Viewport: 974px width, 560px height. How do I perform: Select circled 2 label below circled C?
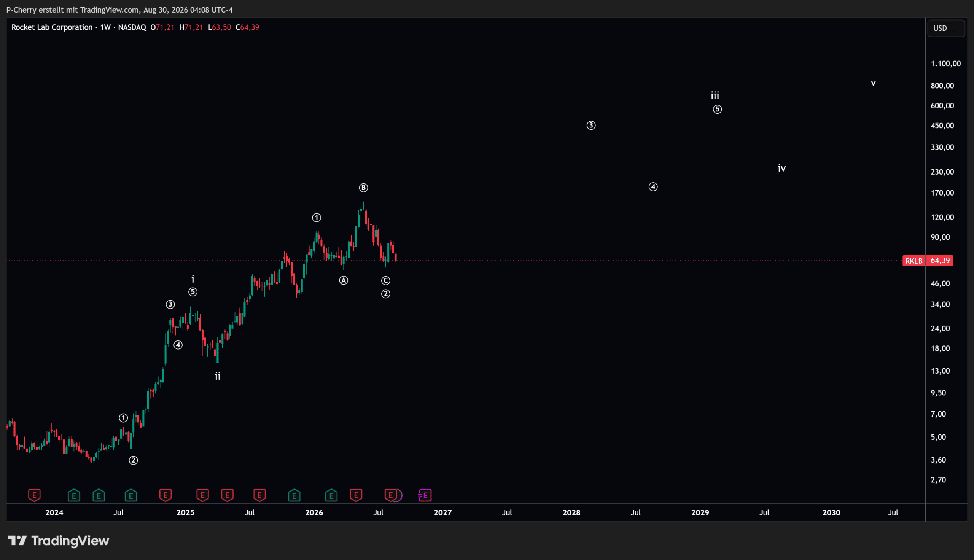click(386, 294)
